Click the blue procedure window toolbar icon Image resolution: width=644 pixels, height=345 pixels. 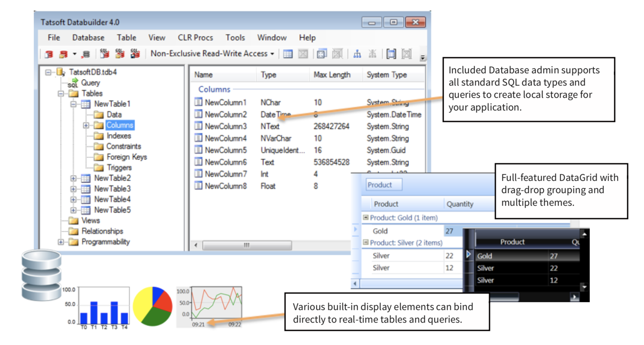pyautogui.click(x=391, y=54)
